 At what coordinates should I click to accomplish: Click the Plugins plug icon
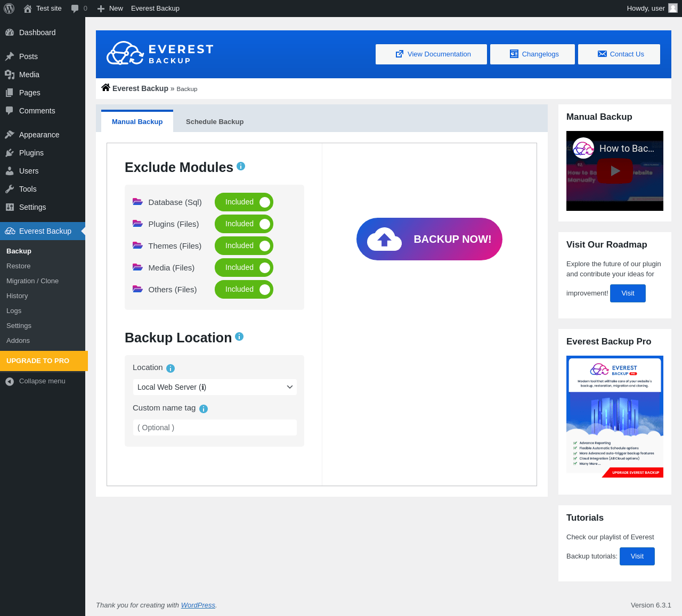point(10,153)
